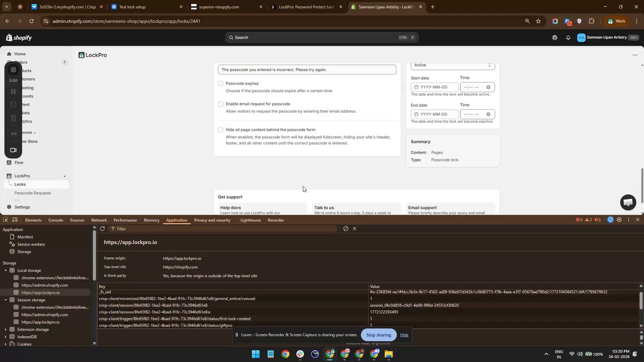Open the Chrome tab search dropdown arrow

7,7
